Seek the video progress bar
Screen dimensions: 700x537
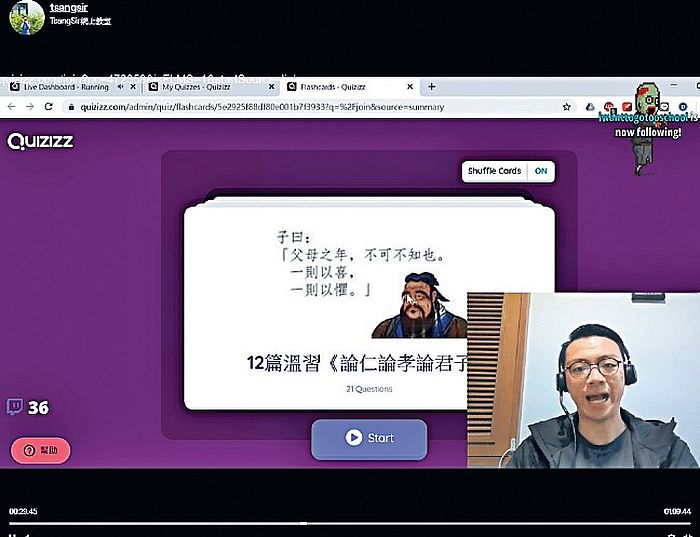coord(350,524)
